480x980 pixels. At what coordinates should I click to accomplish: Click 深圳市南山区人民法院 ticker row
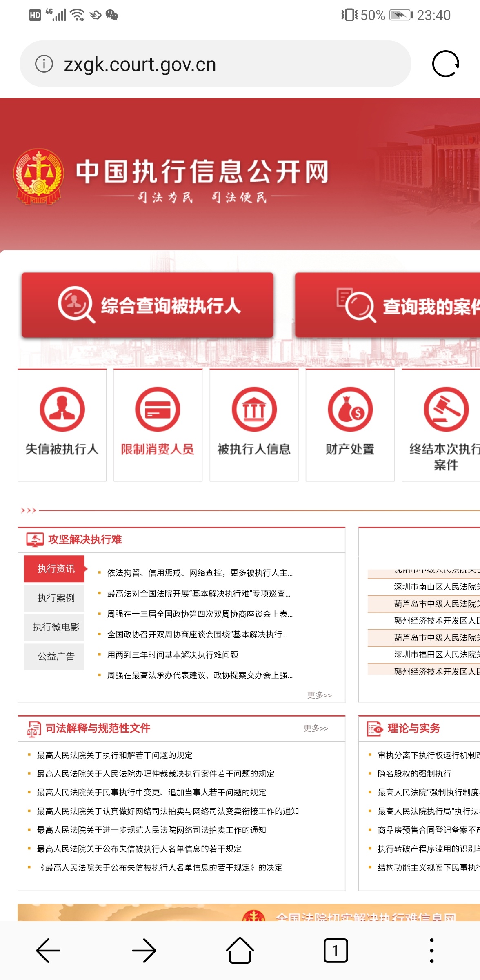click(424, 586)
